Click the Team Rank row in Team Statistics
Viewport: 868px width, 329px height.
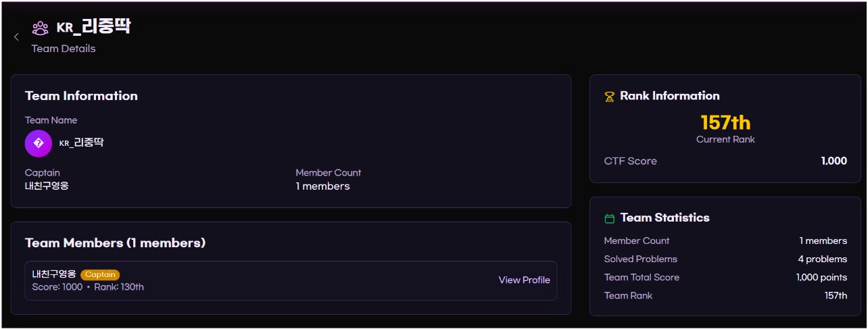(x=725, y=295)
